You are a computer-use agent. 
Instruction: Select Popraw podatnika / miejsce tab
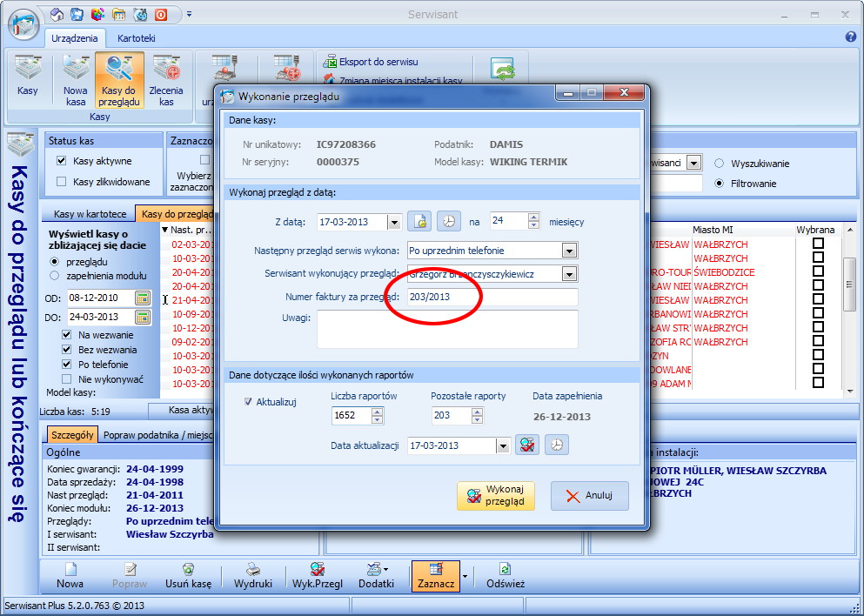click(x=157, y=435)
